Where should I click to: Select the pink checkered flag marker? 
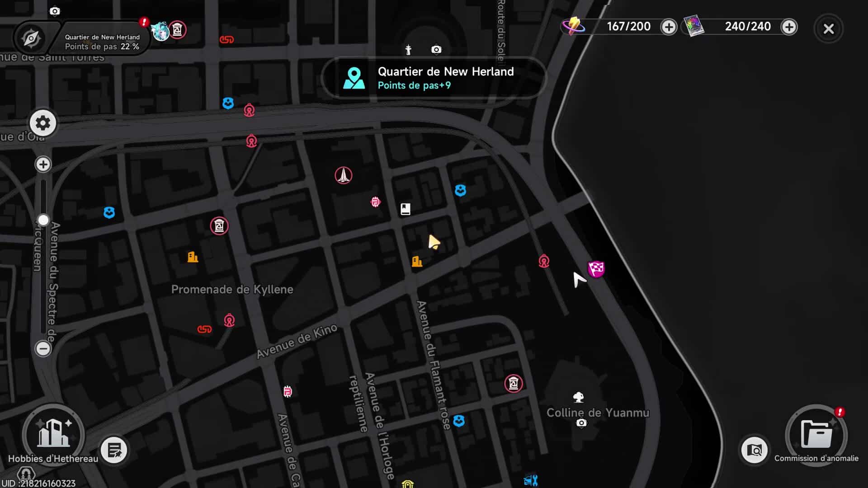click(596, 269)
